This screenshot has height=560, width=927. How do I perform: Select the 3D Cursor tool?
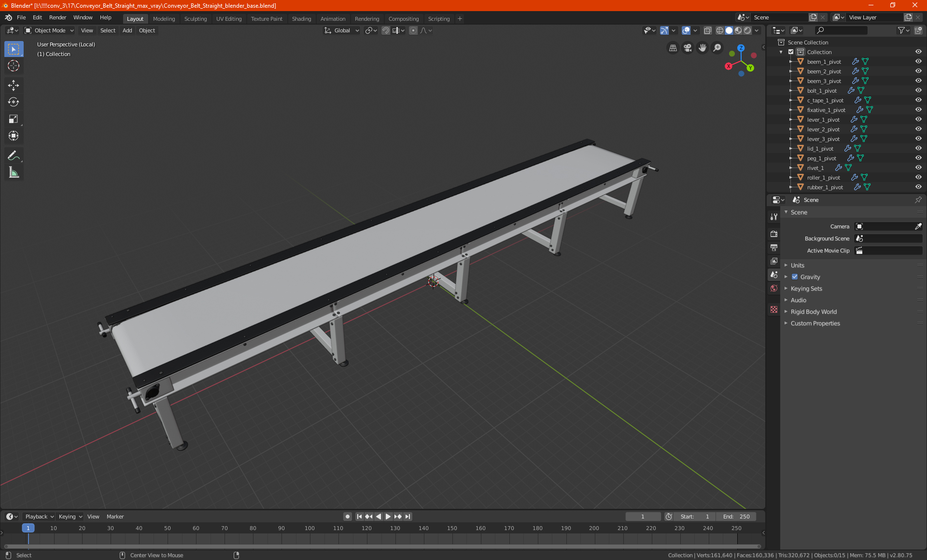click(x=14, y=66)
